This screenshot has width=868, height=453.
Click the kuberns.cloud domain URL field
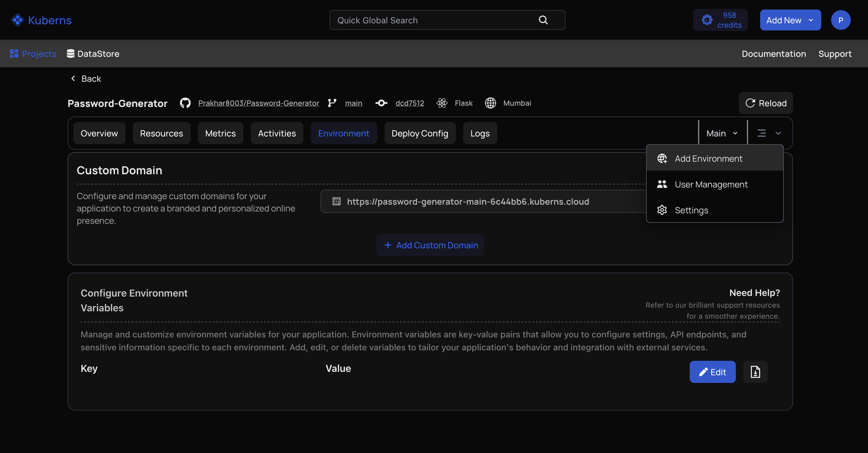(483, 201)
